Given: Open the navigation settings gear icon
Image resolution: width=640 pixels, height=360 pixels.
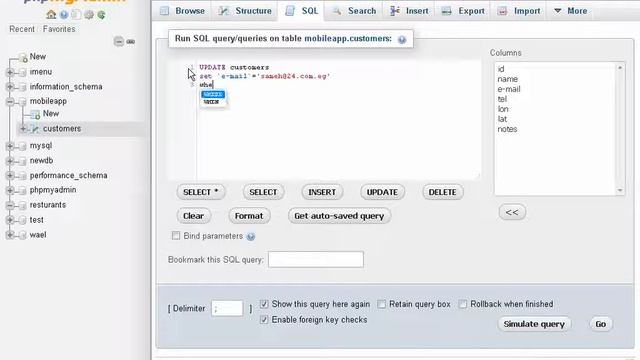Looking at the screenshot, I should pyautogui.click(x=89, y=15).
